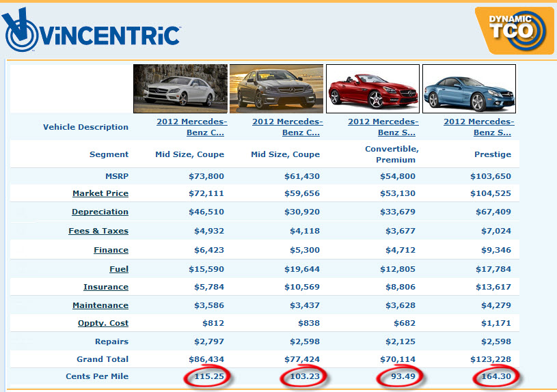This screenshot has width=557, height=392.
Task: Select the $46,510 depreciation value
Action: pos(206,212)
